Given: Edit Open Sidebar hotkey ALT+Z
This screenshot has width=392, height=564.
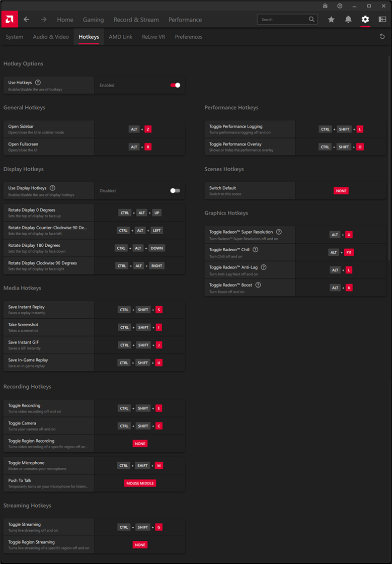Looking at the screenshot, I should click(140, 129).
